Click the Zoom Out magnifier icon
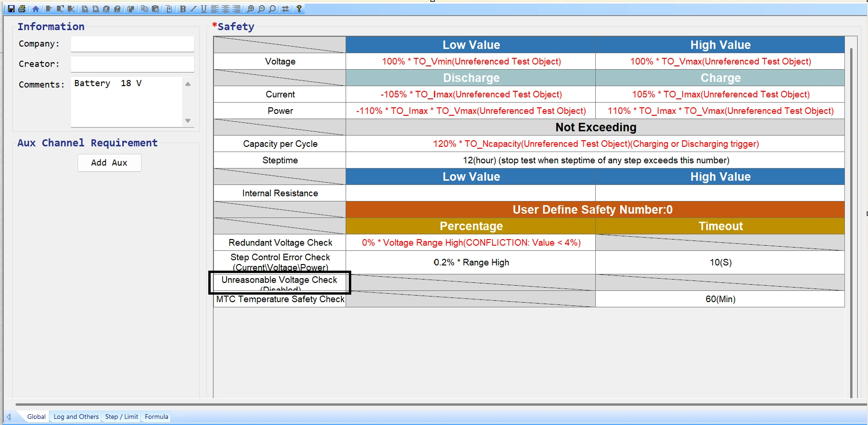This screenshot has width=868, height=425. pos(261,9)
